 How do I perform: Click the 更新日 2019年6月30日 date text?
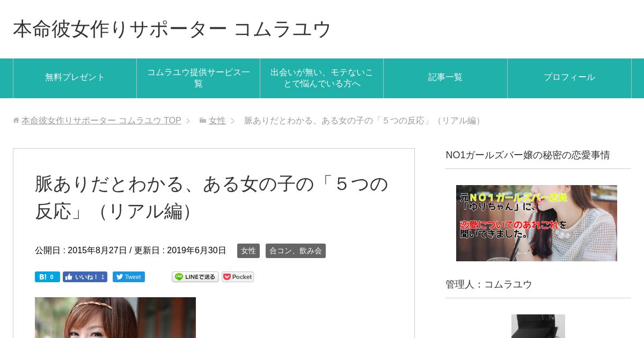pos(180,251)
